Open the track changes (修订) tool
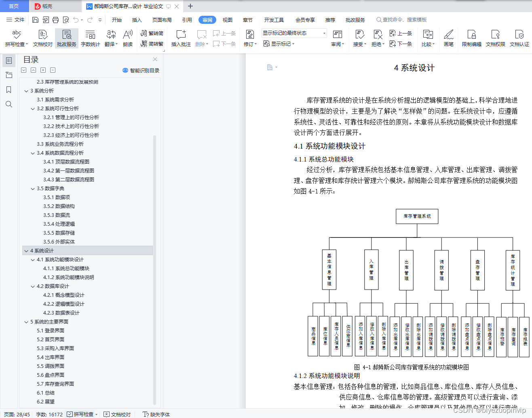Screen dimensions: 532x418 (250, 38)
